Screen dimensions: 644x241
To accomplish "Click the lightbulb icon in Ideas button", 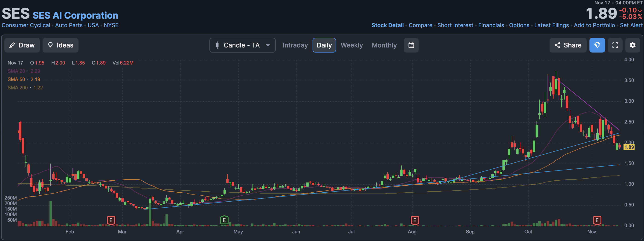I will 50,45.
